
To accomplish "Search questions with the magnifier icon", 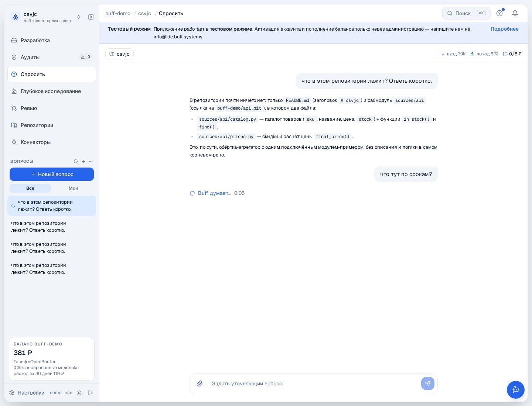I will click(76, 161).
